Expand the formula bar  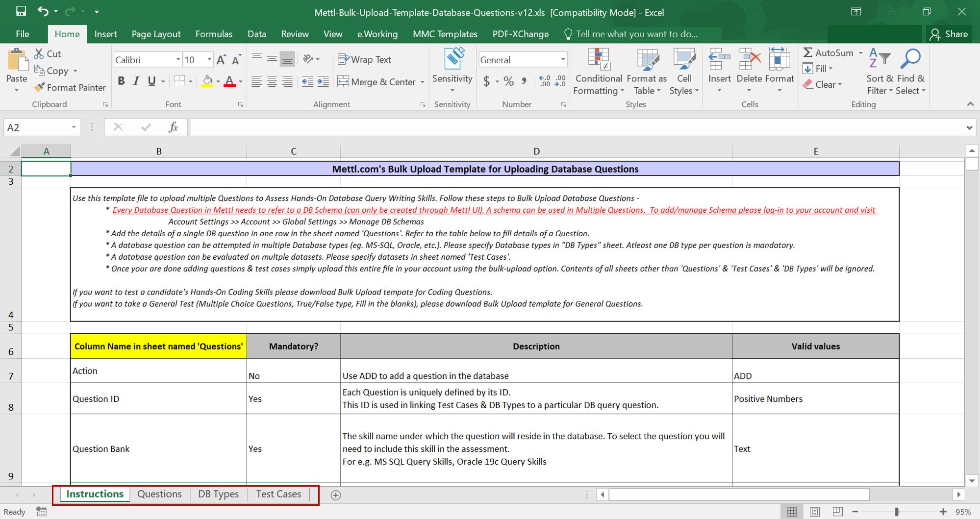pyautogui.click(x=969, y=127)
